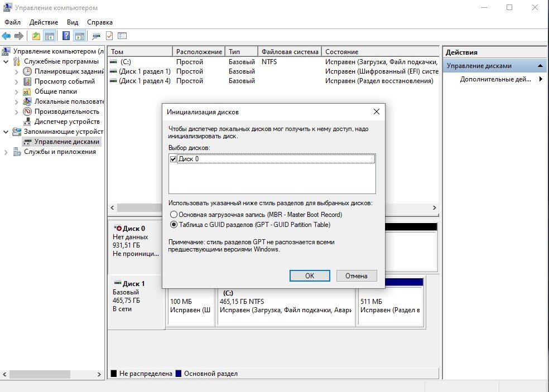The height and width of the screenshot is (392, 549).
Task: Click the Диспетчер устройств device icon
Action: 27,122
